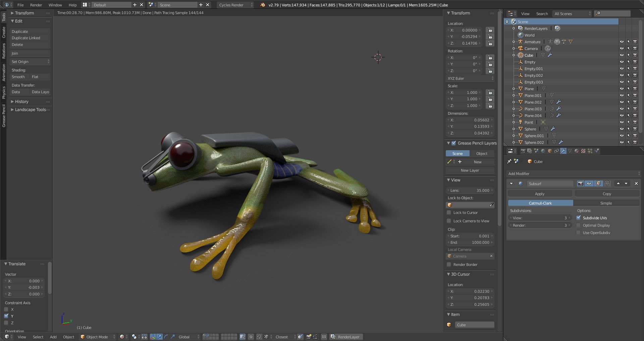The image size is (644, 341).
Task: Click eyedropper in Lock to Object field
Action: click(x=491, y=205)
